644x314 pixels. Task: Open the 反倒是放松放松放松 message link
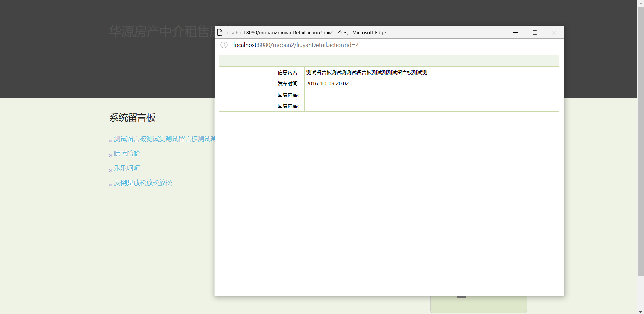[143, 183]
